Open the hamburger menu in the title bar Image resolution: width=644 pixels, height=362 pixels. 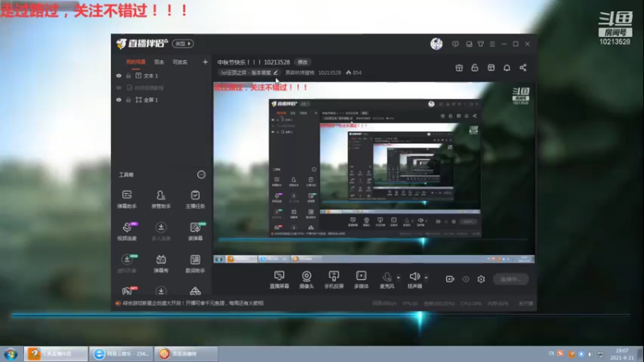coord(492,44)
